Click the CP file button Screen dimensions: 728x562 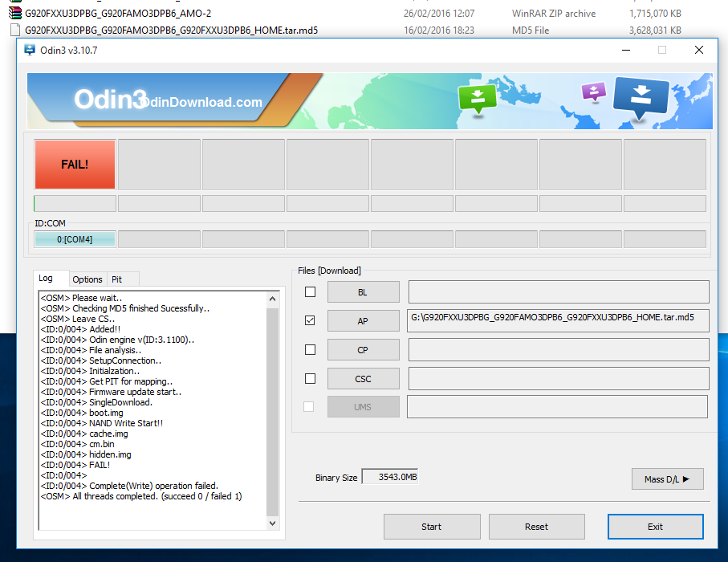[363, 350]
